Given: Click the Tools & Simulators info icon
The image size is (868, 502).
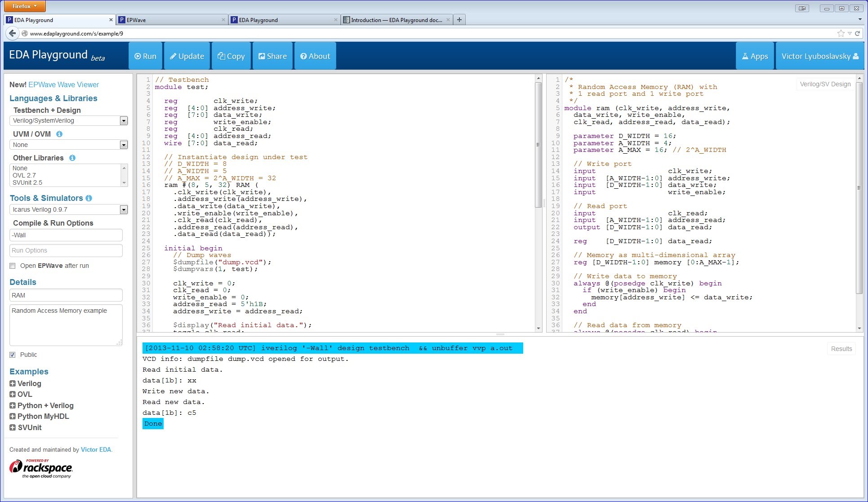Looking at the screenshot, I should click(89, 198).
